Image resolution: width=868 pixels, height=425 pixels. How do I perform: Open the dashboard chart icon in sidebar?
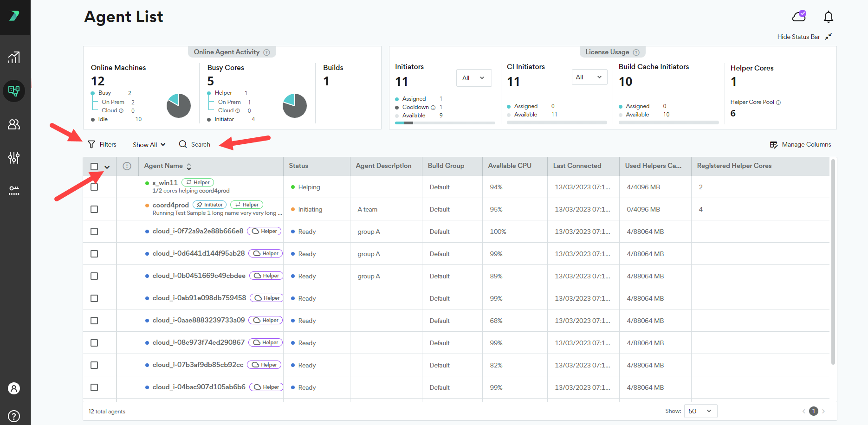[x=14, y=58]
